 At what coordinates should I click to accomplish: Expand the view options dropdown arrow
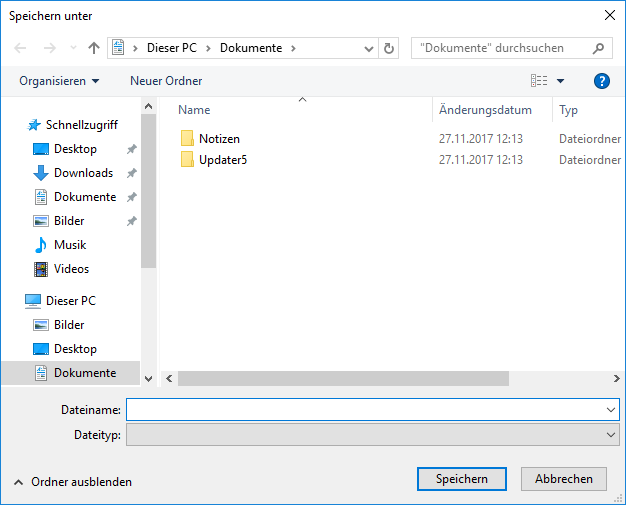click(x=560, y=81)
